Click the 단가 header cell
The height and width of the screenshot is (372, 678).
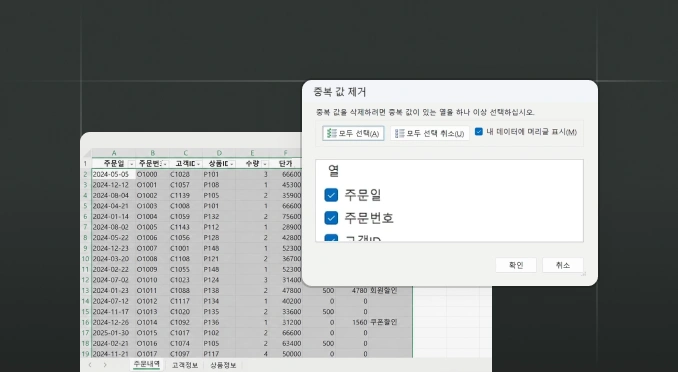point(285,164)
